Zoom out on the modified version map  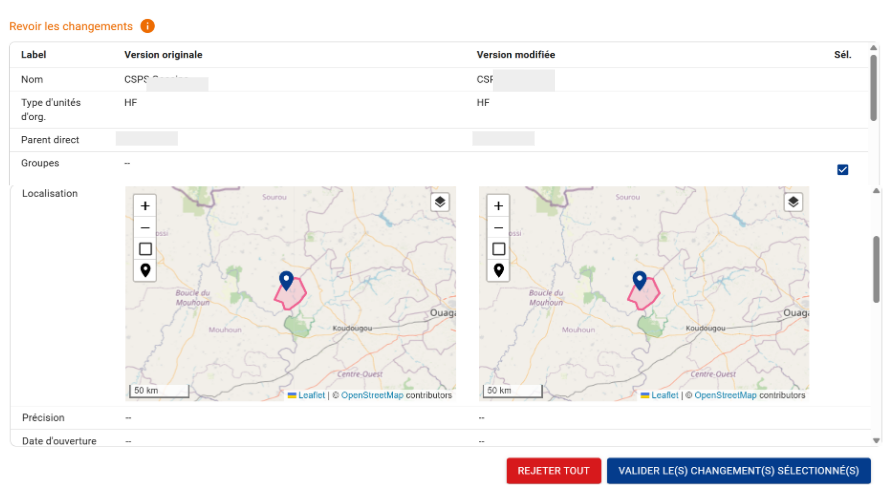[498, 227]
